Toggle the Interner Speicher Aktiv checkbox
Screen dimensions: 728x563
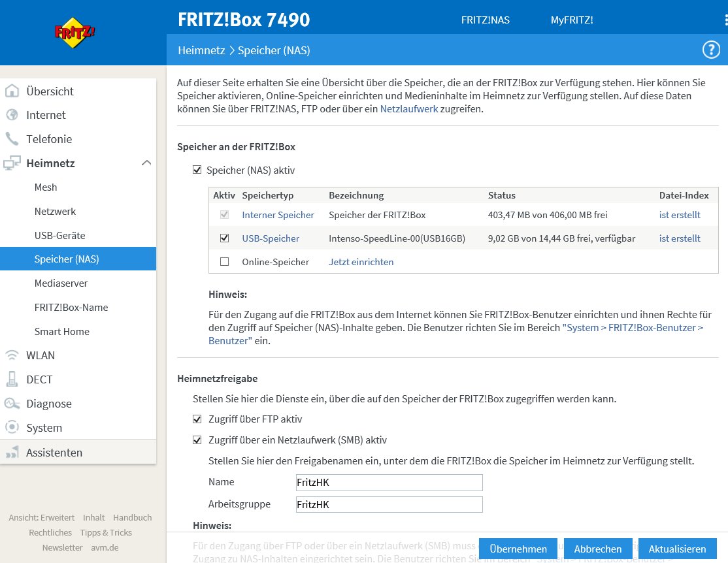pyautogui.click(x=224, y=214)
